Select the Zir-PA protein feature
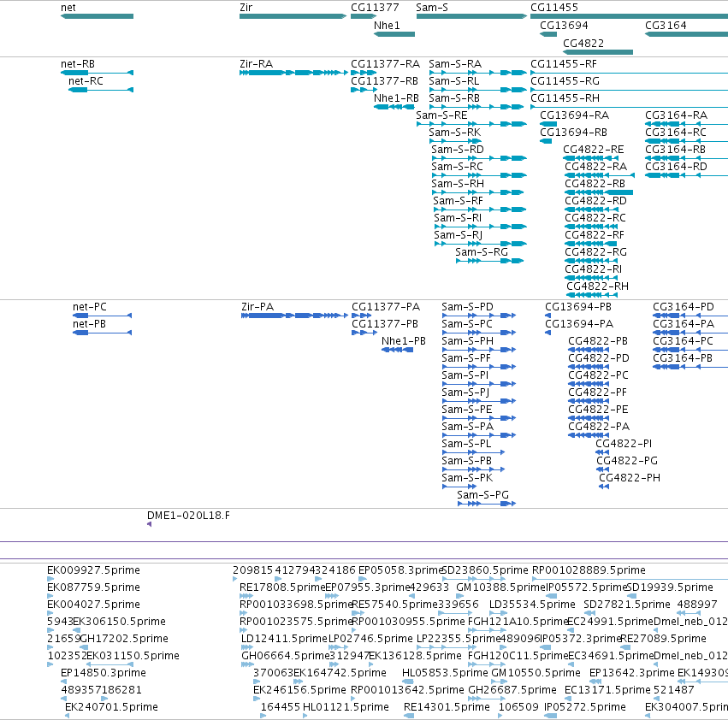The image size is (728, 720). [x=294, y=316]
